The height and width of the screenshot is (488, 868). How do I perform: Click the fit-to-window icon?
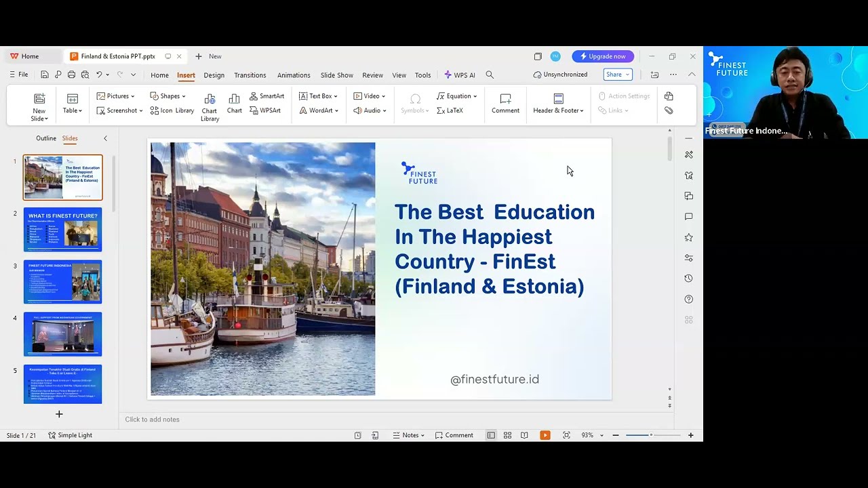[566, 435]
